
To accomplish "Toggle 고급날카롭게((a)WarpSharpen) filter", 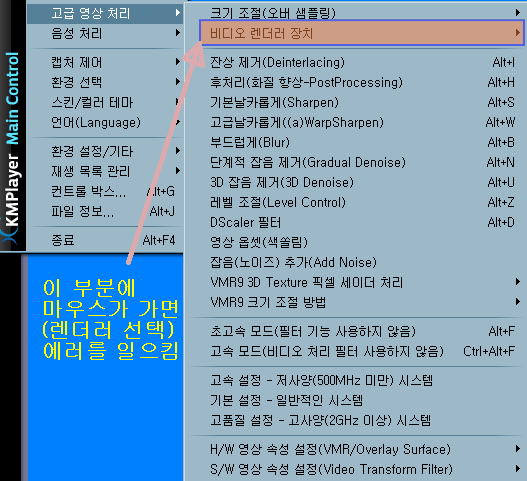I will coord(356,122).
